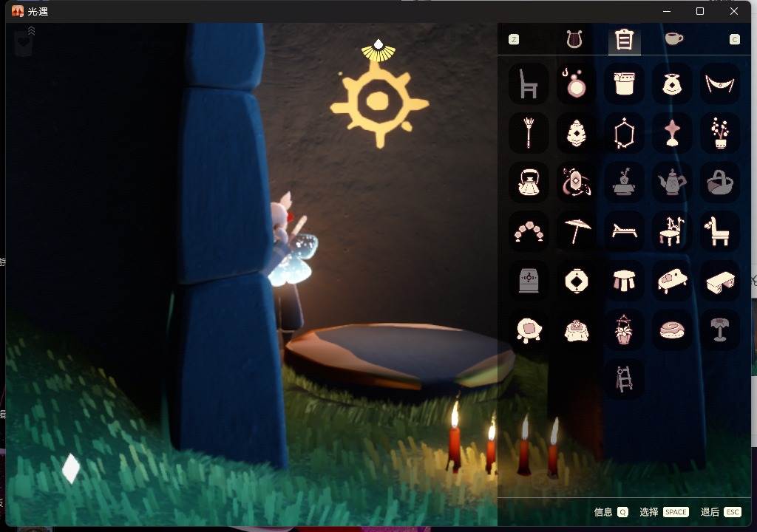Switch to the lantern props tab
Image resolution: width=757 pixels, height=532 pixels.
pos(624,40)
